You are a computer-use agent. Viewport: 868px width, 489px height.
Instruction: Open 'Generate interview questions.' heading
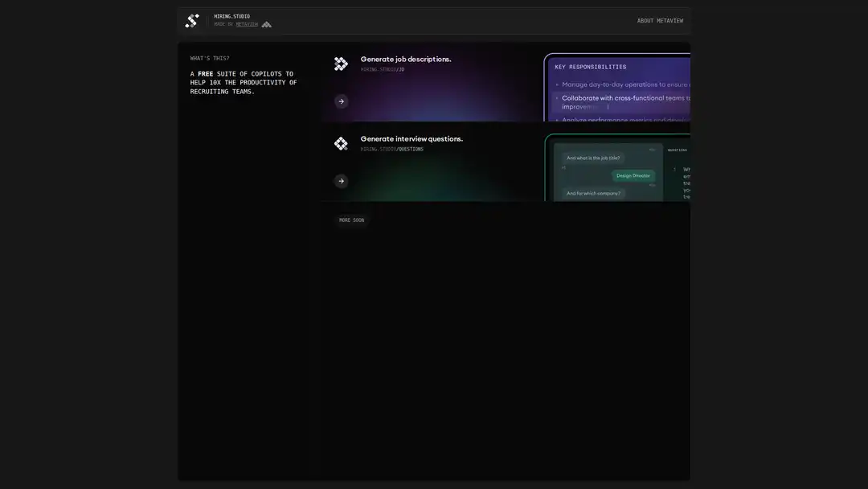click(x=411, y=139)
